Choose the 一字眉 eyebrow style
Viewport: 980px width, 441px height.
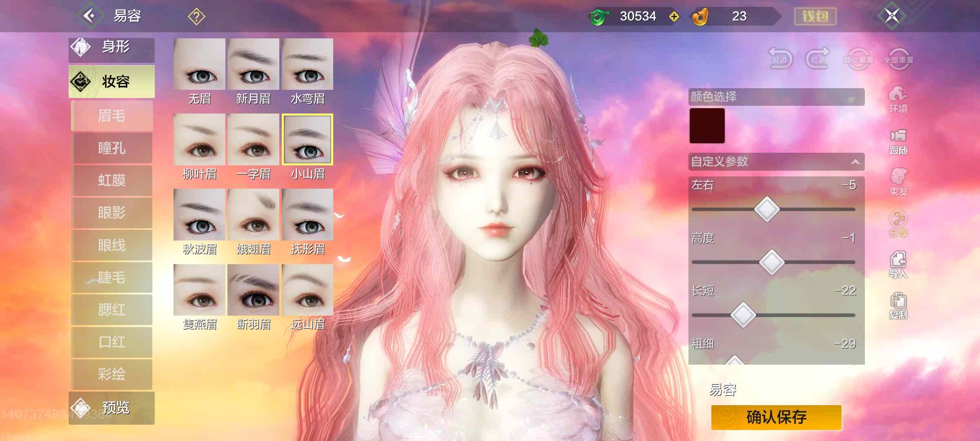tap(253, 139)
